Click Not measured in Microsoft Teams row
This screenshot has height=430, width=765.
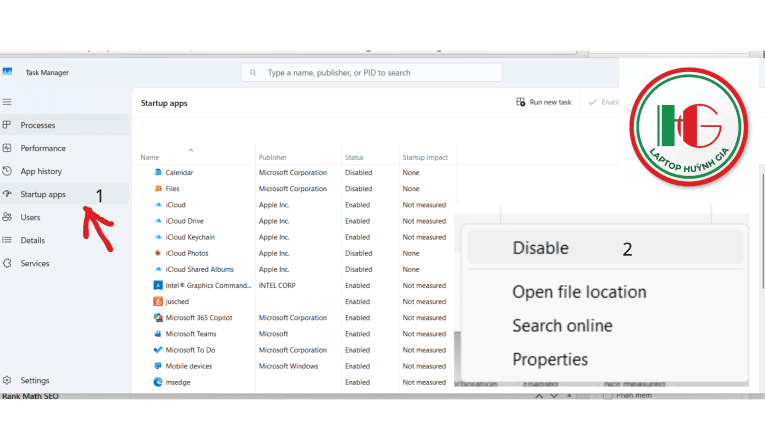424,334
